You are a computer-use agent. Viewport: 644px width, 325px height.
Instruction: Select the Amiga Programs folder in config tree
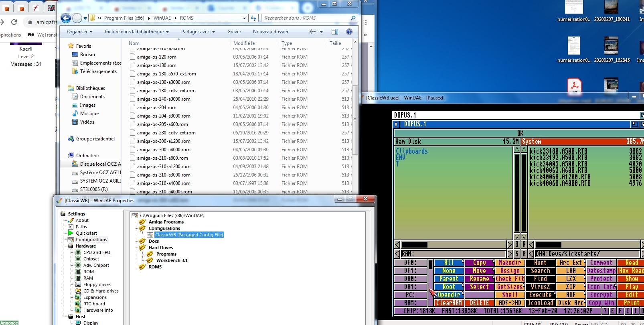(x=166, y=222)
